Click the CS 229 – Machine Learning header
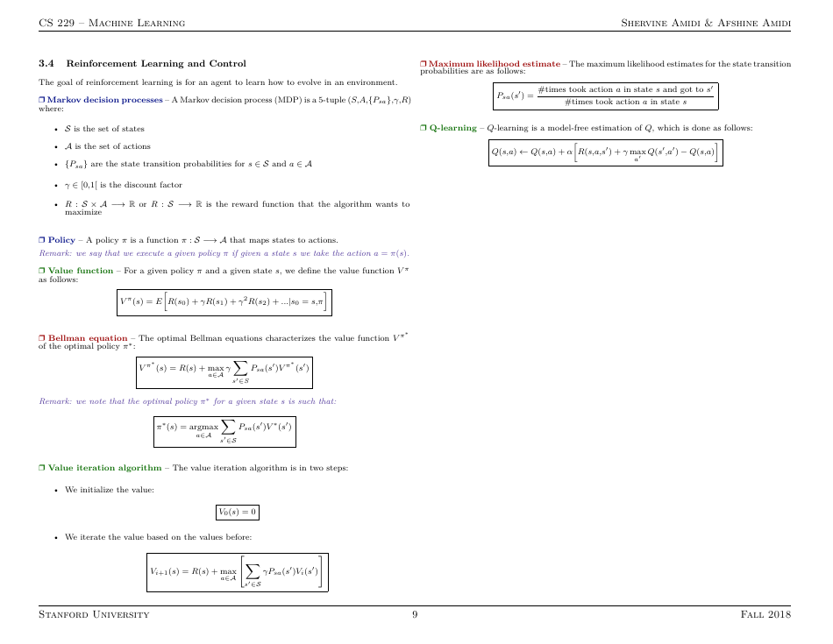Viewport: 833px width, 644px height. (111, 22)
